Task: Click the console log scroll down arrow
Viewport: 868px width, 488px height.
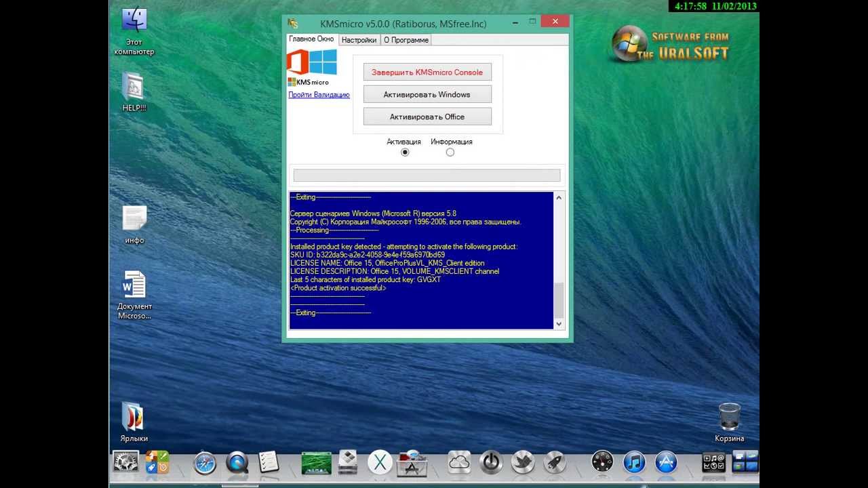Action: point(559,324)
